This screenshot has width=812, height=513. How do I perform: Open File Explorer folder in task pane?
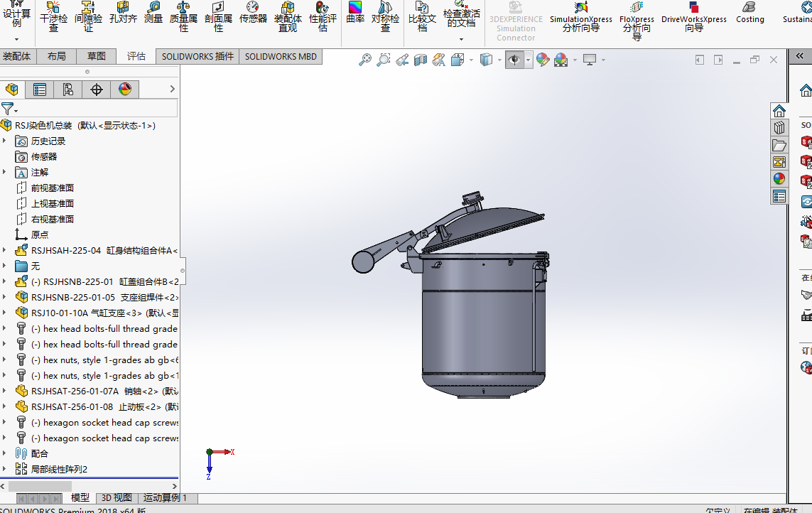coord(779,145)
